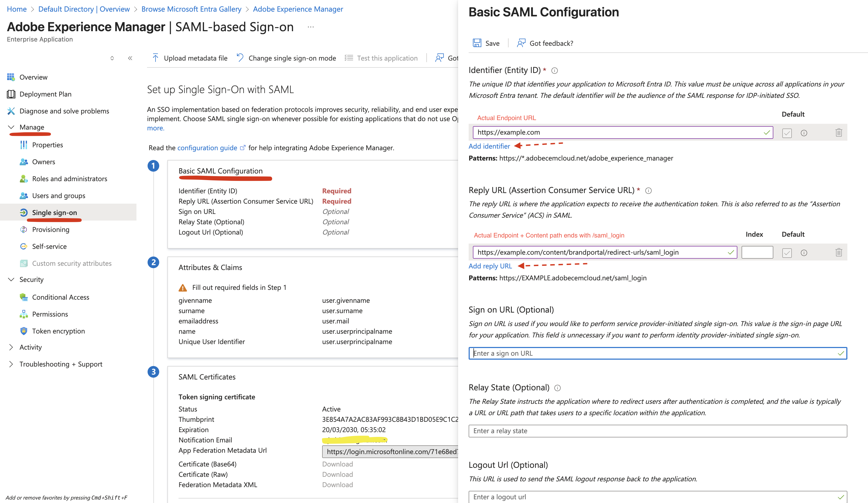Expand the Activity section in sidebar

[11, 347]
